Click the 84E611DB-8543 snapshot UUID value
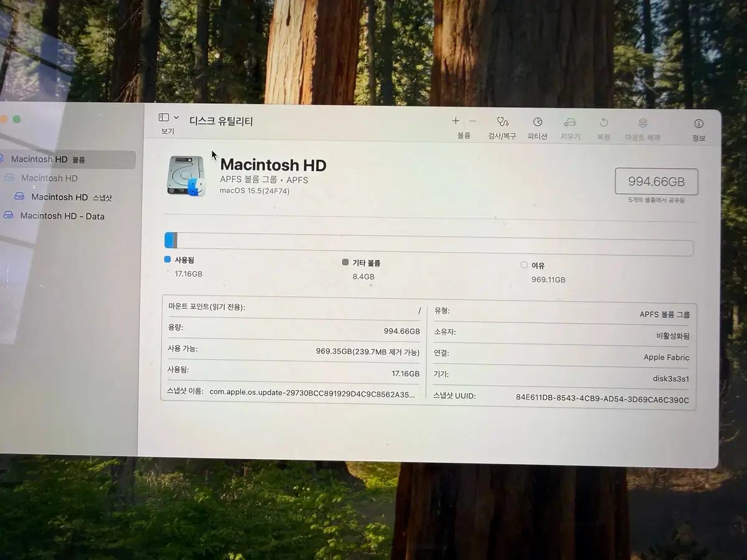747x560 pixels. pos(603,400)
